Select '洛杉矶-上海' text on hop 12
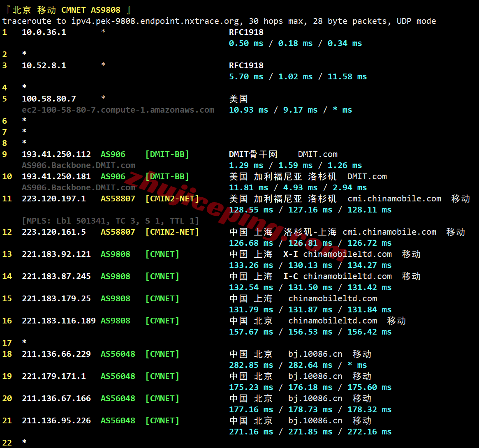This screenshot has width=479, height=448. pos(310,232)
